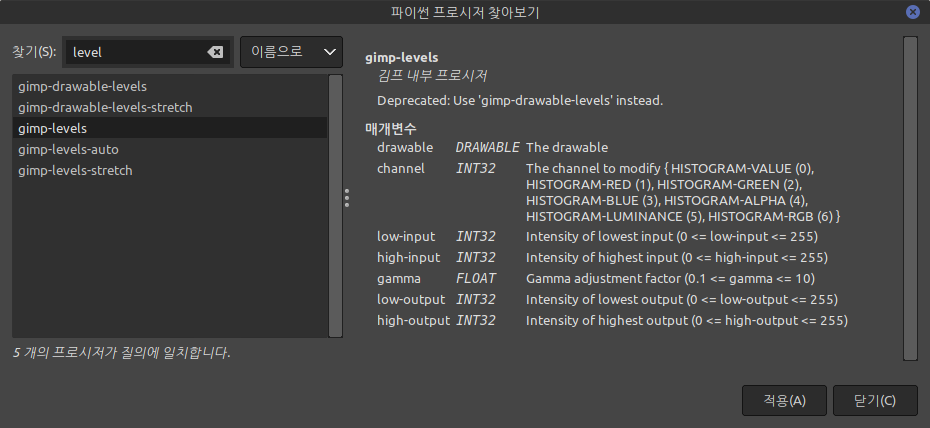Click the 'gimp-levels' heading in details
The image size is (930, 428).
[402, 58]
